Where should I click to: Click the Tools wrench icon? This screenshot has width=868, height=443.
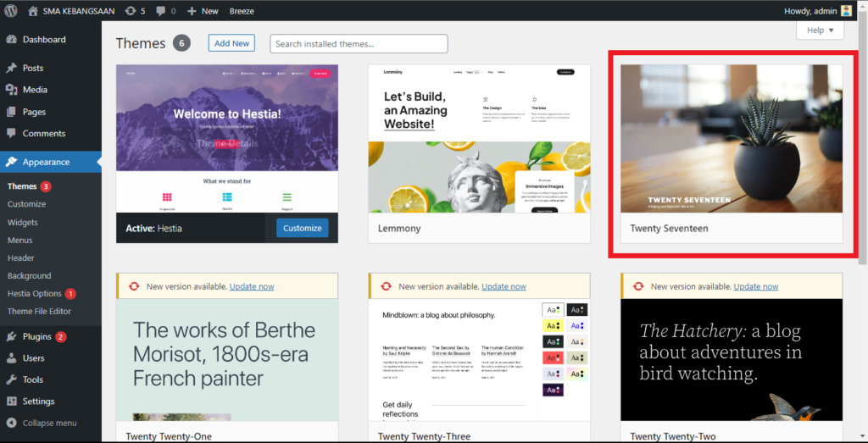[x=11, y=379]
